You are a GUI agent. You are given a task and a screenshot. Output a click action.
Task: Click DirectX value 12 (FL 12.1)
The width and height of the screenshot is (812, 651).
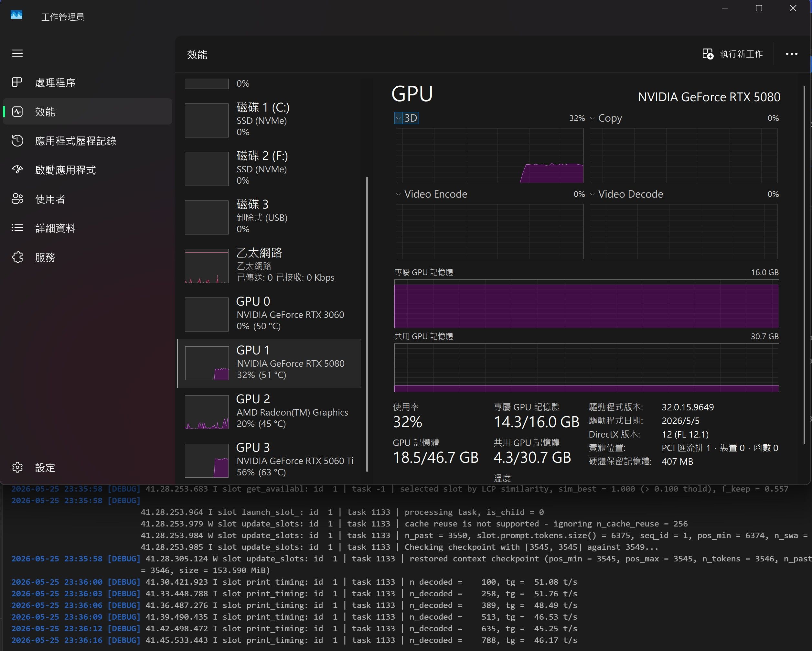(x=685, y=434)
